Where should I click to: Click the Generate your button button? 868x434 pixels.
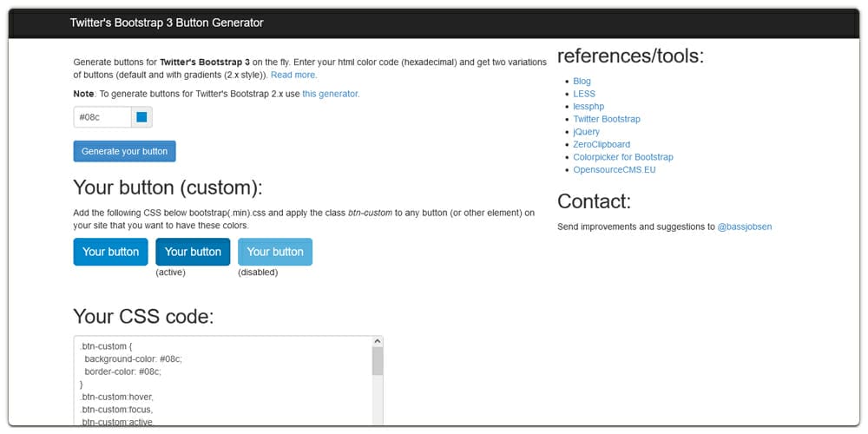124,151
